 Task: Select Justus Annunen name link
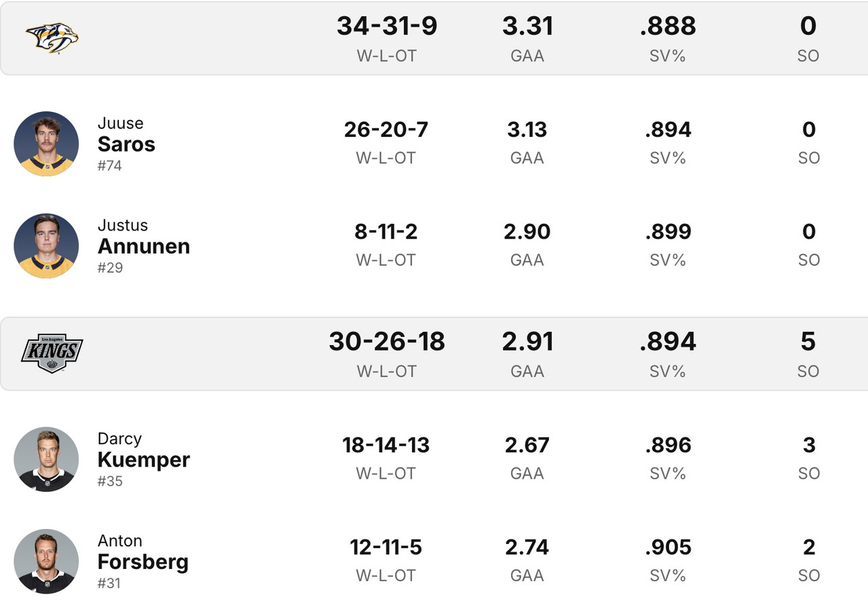coord(143,245)
